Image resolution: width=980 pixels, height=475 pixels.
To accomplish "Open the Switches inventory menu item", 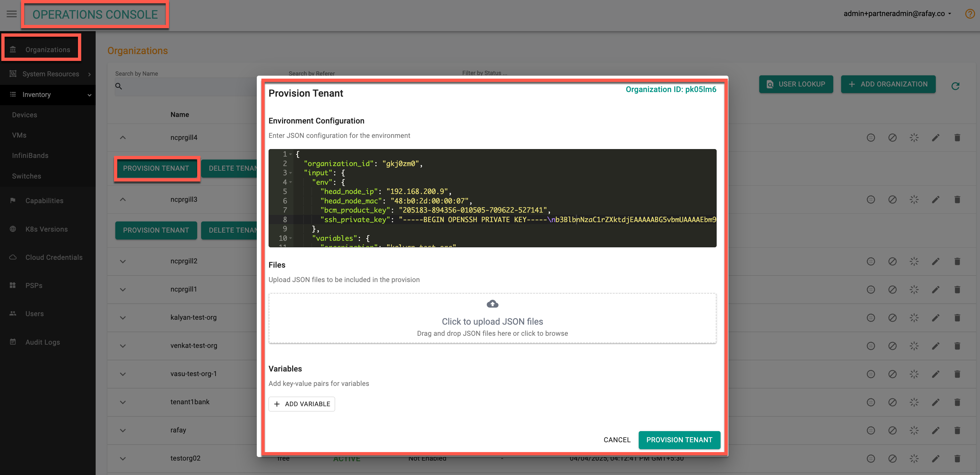I will tap(26, 176).
